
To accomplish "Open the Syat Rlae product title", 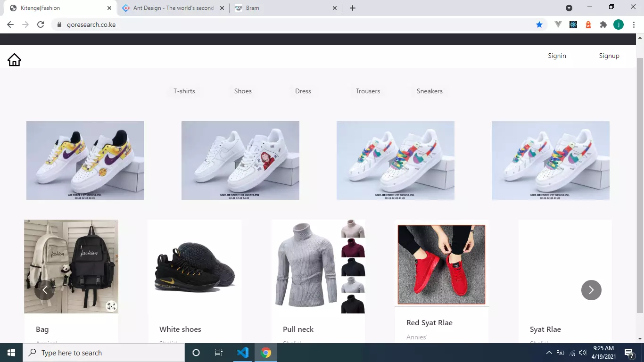I will tap(545, 329).
